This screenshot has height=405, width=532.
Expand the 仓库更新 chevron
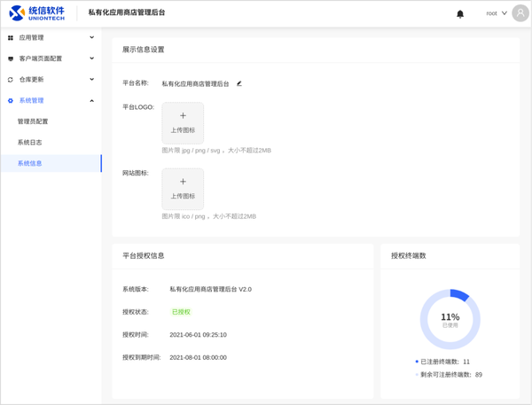92,80
